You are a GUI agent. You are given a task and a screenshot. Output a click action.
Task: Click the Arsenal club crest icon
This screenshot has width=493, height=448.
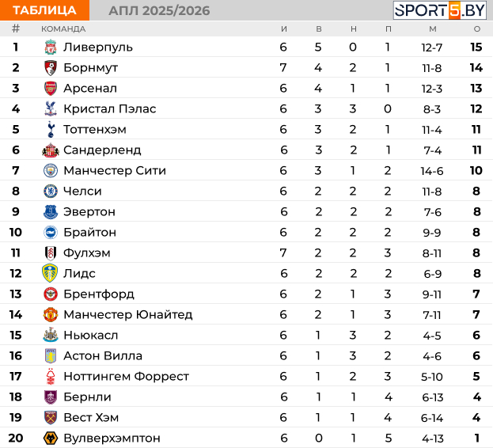[51, 89]
